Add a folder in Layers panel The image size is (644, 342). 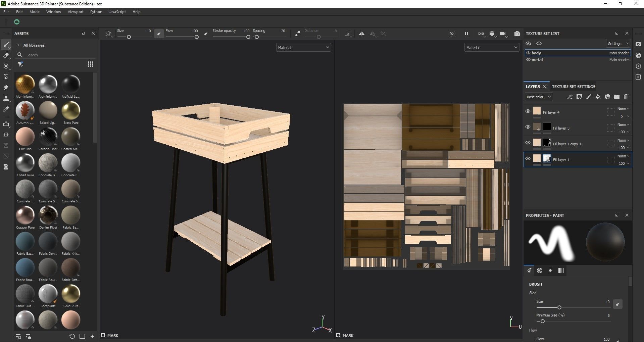pyautogui.click(x=616, y=97)
